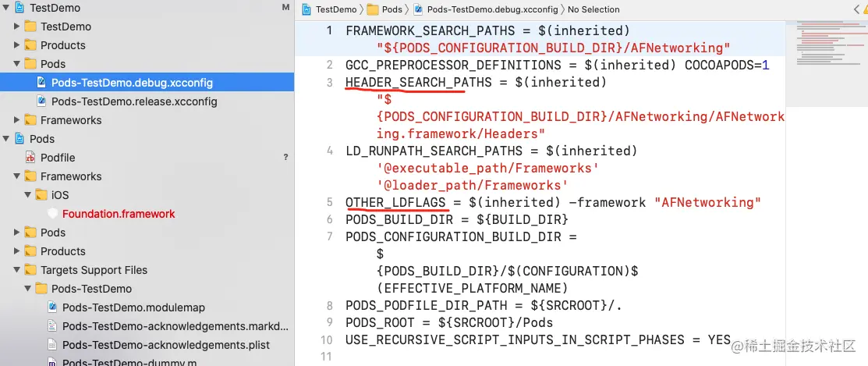Click the Podfile ruby icon
Screen dimensions: 868x366
30,158
